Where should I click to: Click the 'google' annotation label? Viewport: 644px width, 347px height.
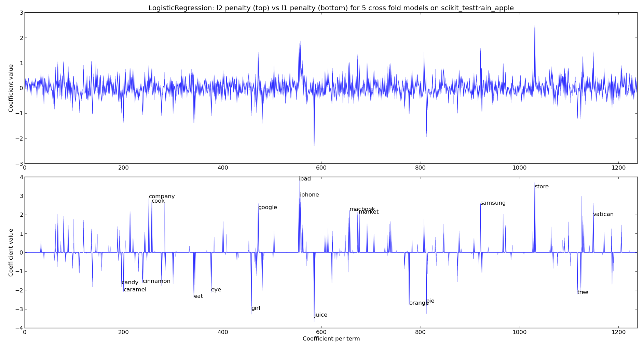pos(268,207)
